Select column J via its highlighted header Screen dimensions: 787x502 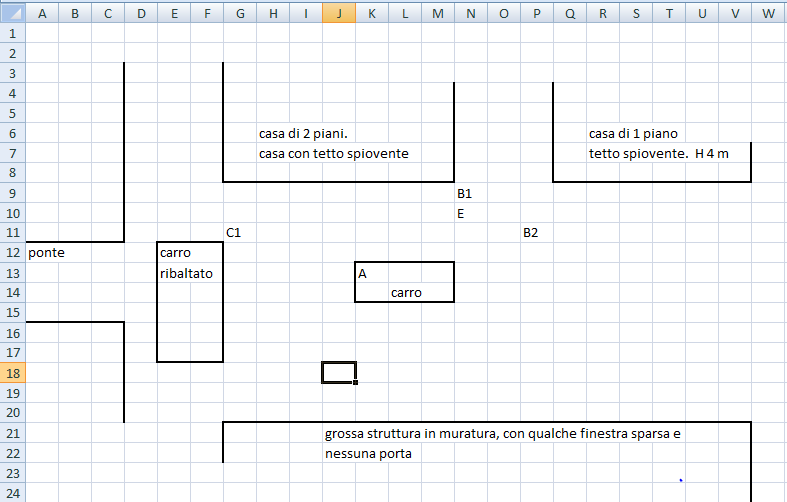(x=339, y=12)
